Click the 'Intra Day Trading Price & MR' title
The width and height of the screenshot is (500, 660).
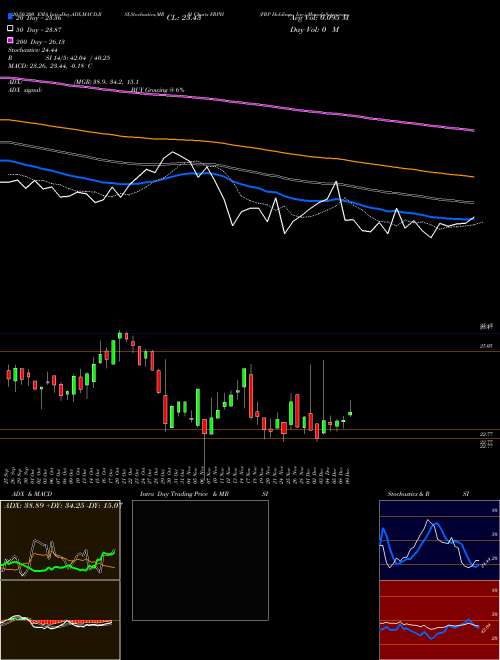184,494
